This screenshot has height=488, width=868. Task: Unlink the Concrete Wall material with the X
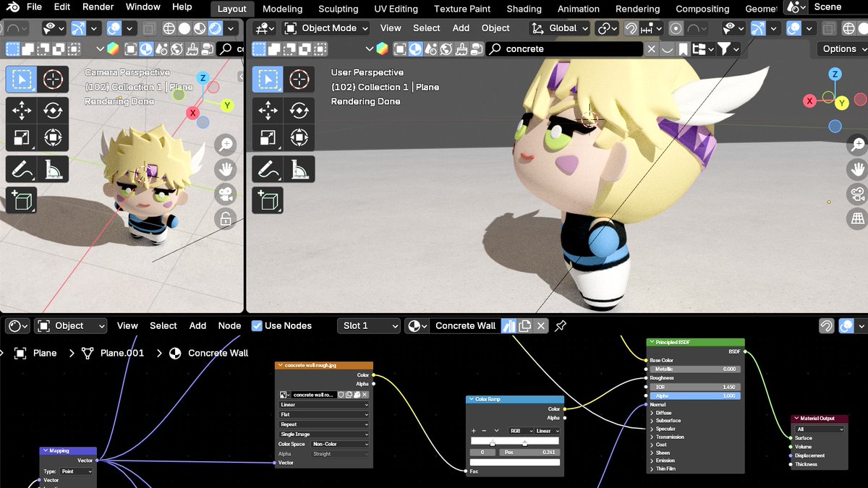[541, 326]
